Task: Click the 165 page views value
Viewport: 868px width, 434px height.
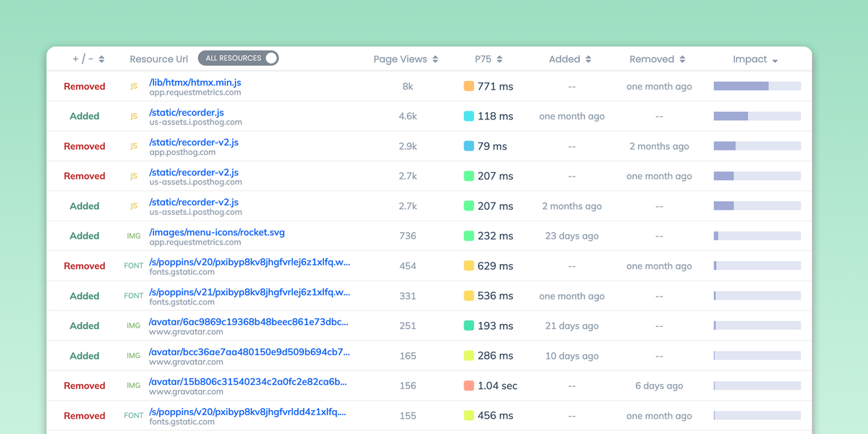Action: (x=408, y=356)
